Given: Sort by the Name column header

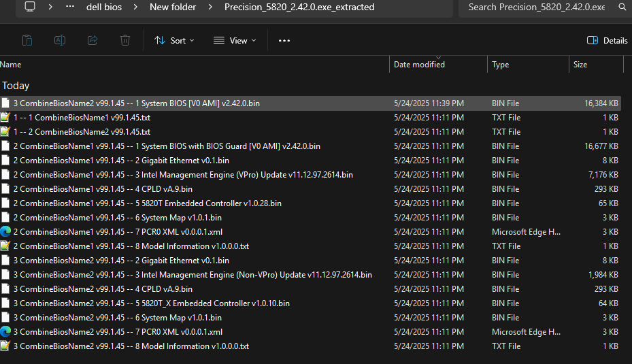Looking at the screenshot, I should [10, 65].
